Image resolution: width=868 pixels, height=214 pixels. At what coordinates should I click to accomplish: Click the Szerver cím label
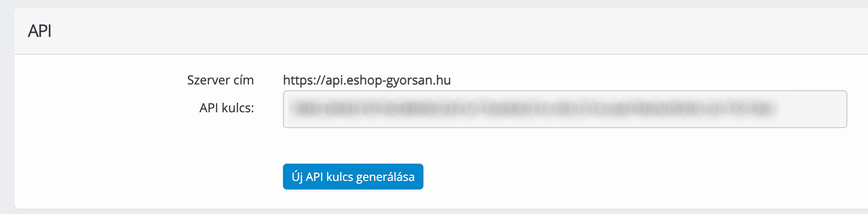pyautogui.click(x=220, y=80)
